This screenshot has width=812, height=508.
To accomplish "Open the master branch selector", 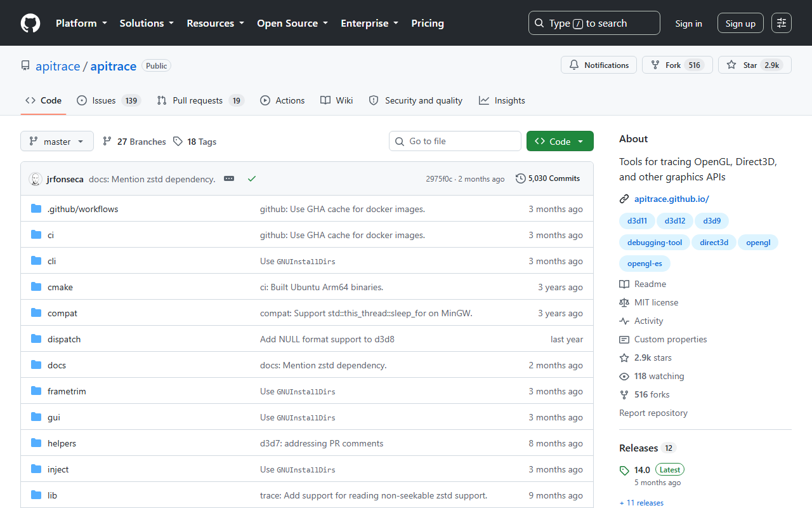I will [57, 141].
